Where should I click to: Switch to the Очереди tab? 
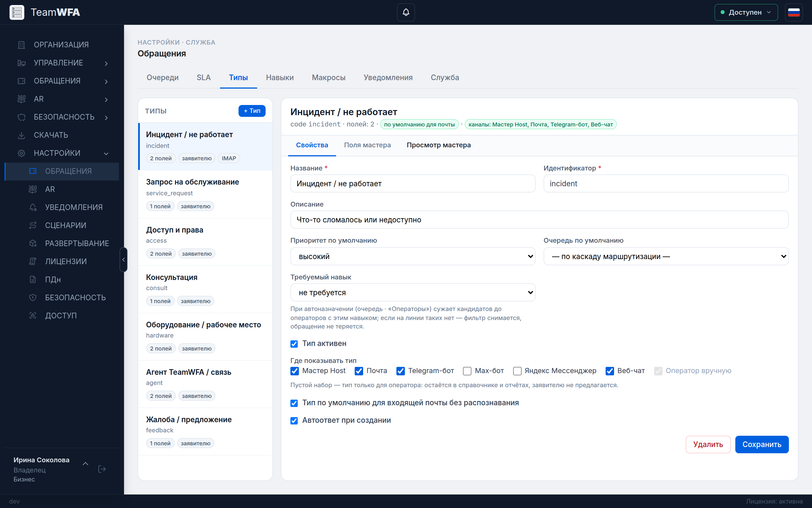(x=162, y=78)
